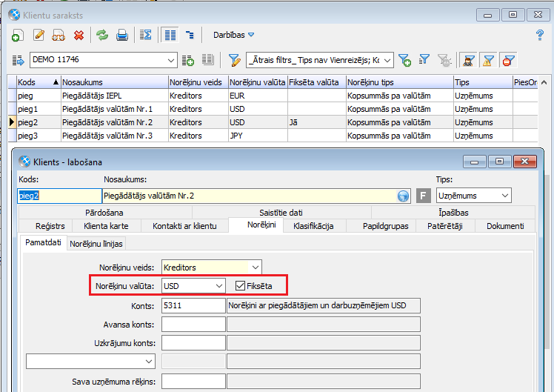554x392 pixels.
Task: Open the Klienta karte tab
Action: point(106,226)
